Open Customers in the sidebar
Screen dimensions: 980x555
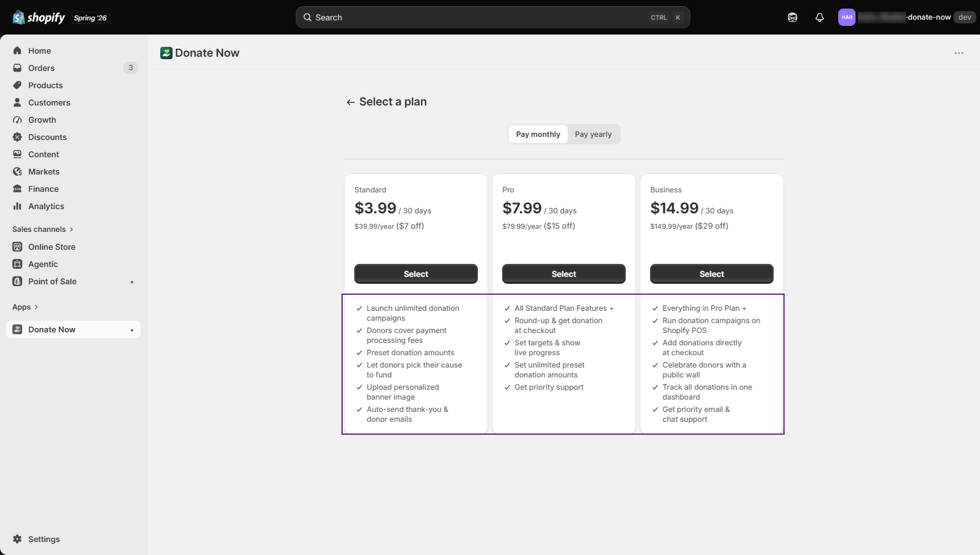pyautogui.click(x=73, y=102)
